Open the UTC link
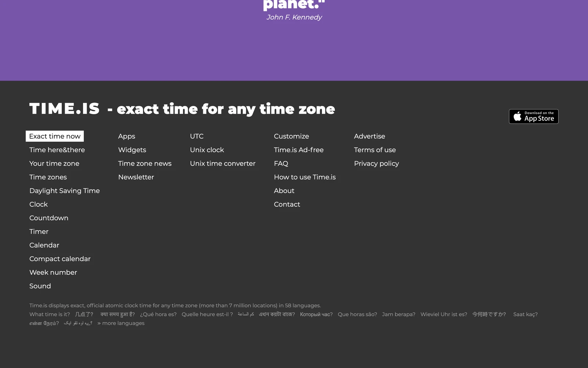Screen dimensions: 588x368 point(197,136)
